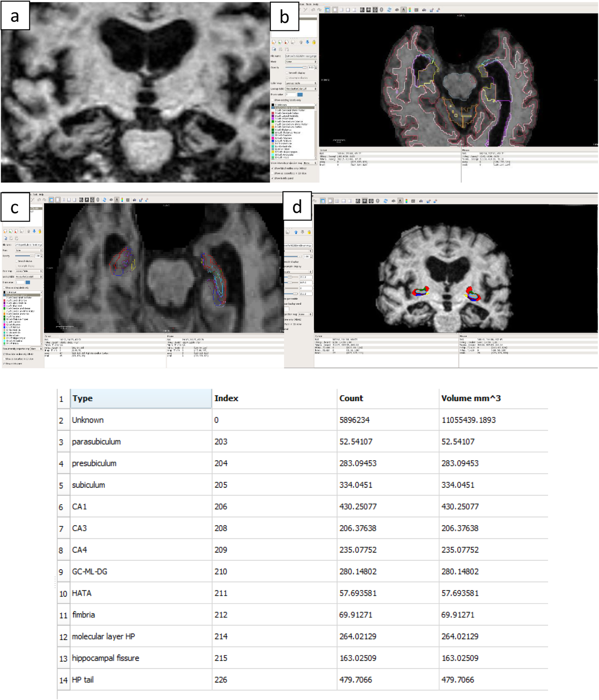Viewport: 599px width, 700px height.
Task: Toggle the color scale bar icon in panel b
Action: click(x=410, y=10)
